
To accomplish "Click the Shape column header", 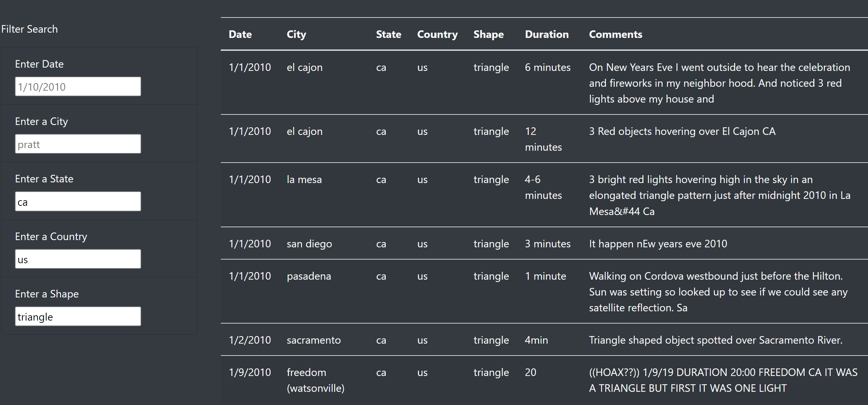I will click(x=488, y=34).
